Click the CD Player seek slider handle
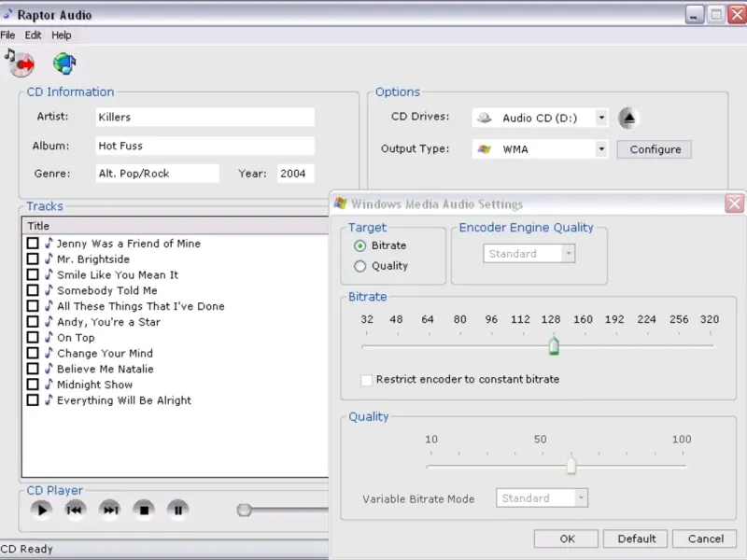This screenshot has height=560, width=747. click(244, 510)
